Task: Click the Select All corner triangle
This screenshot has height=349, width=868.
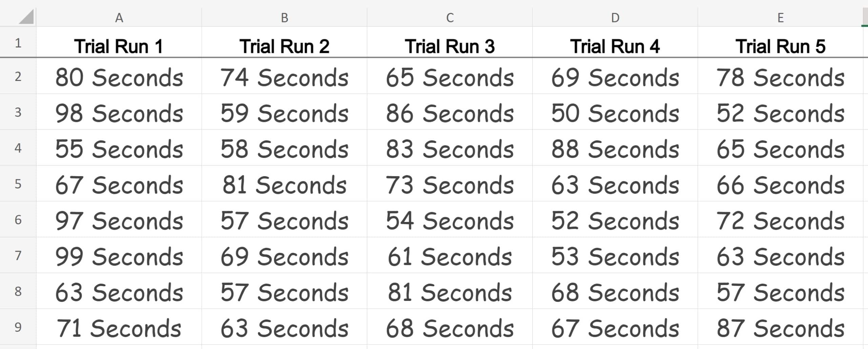Action: 26,17
